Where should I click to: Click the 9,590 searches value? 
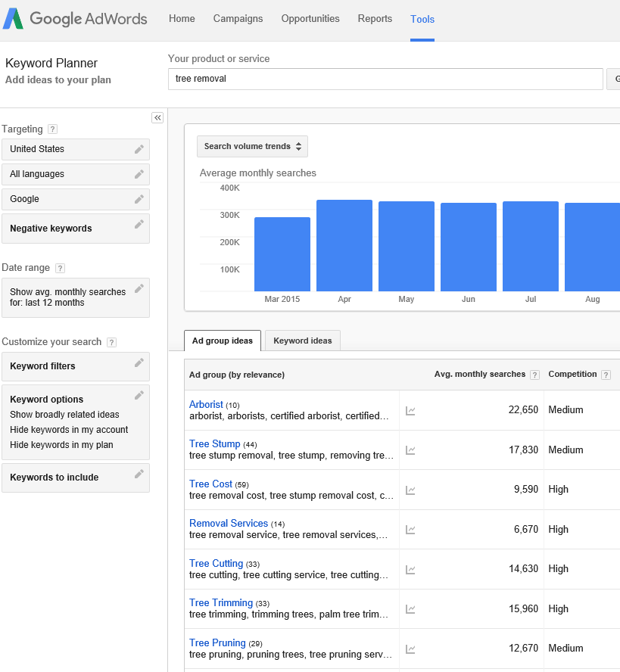pyautogui.click(x=526, y=490)
